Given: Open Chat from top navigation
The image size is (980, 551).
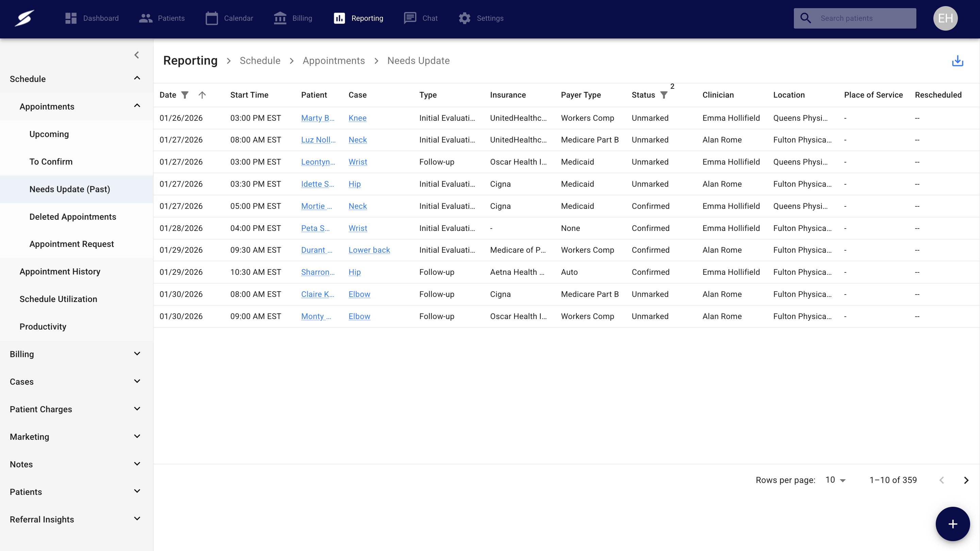Looking at the screenshot, I should pyautogui.click(x=420, y=18).
